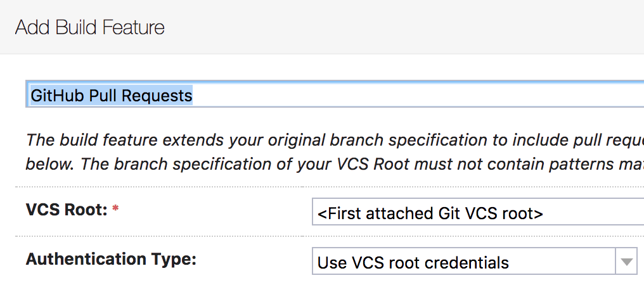The height and width of the screenshot is (285, 644).
Task: Click the Use VCS root credentials value
Action: click(x=413, y=262)
